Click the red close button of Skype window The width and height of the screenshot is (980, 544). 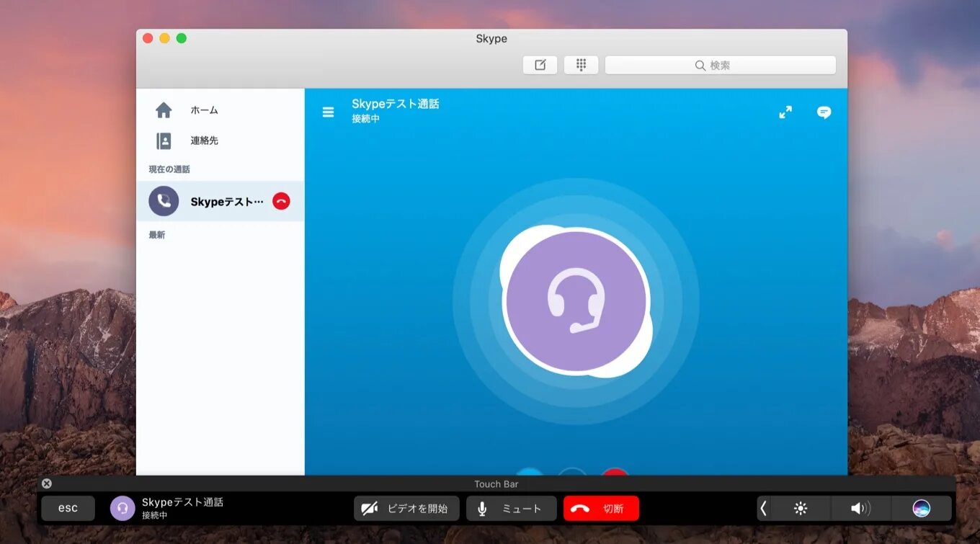[x=148, y=38]
